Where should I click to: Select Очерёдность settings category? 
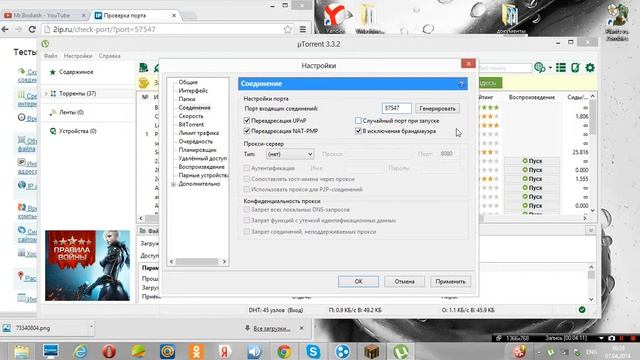tap(196, 142)
